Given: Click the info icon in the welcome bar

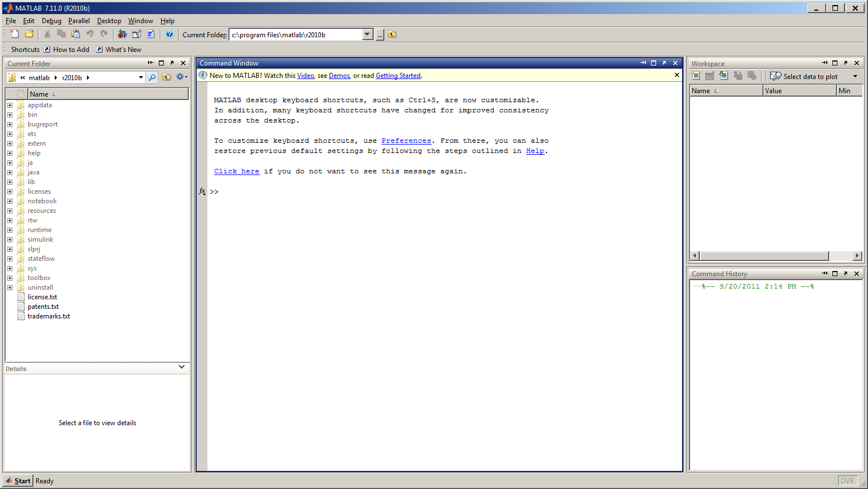Looking at the screenshot, I should pos(203,75).
